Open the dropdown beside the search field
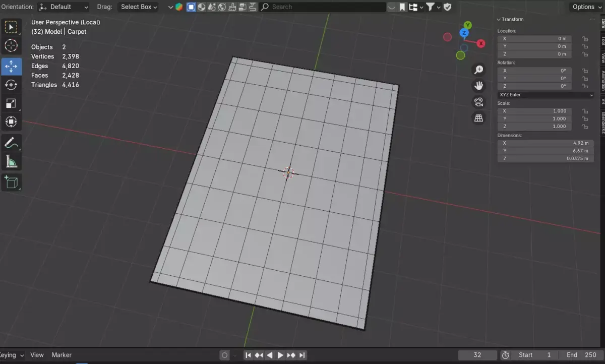The height and width of the screenshot is (364, 605). point(392,7)
